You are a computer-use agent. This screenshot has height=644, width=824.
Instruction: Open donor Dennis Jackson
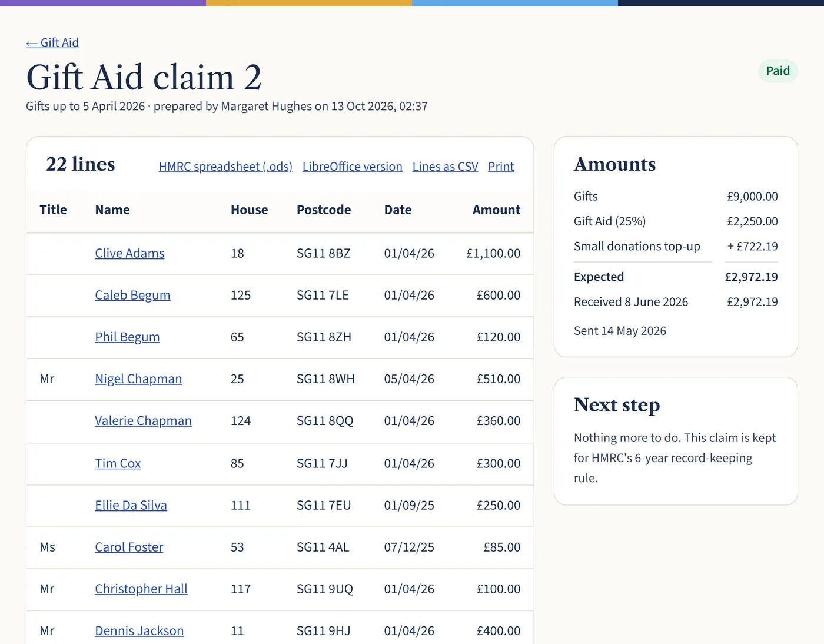click(x=139, y=630)
